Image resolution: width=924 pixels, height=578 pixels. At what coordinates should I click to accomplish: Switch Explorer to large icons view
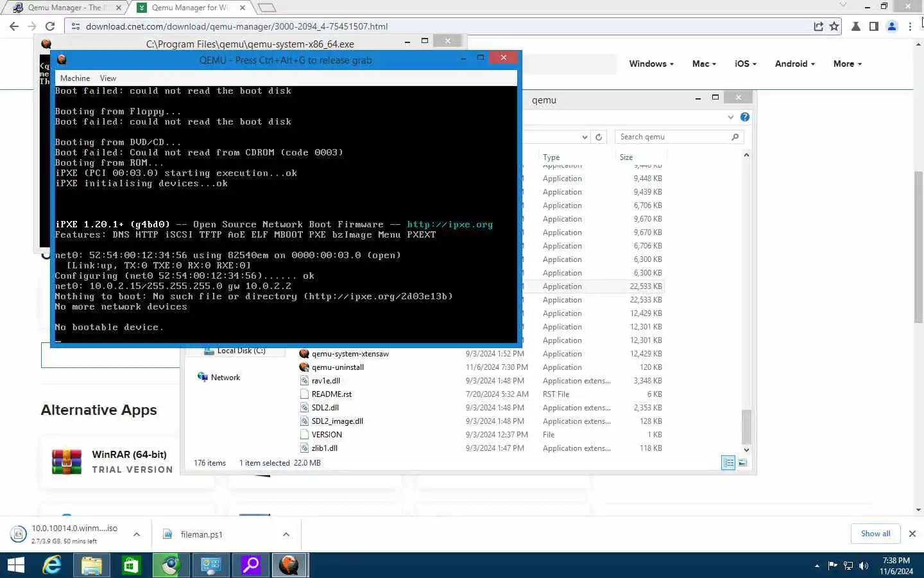(x=742, y=462)
